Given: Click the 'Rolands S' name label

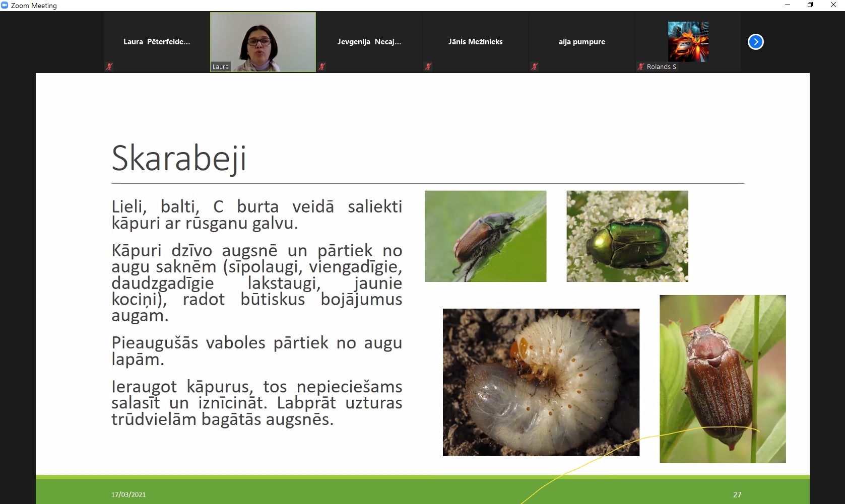Looking at the screenshot, I should click(662, 66).
